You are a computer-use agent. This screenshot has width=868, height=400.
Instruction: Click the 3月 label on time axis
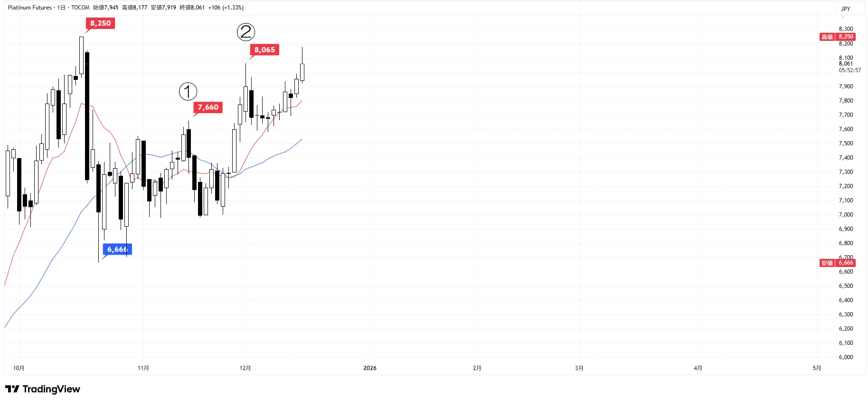(579, 368)
